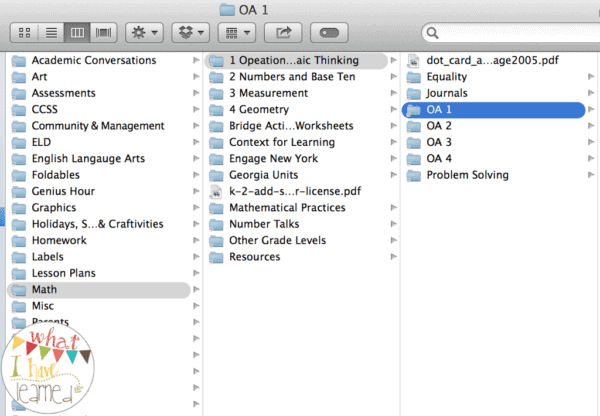Expand arrow beside Math folder

pos(196,290)
